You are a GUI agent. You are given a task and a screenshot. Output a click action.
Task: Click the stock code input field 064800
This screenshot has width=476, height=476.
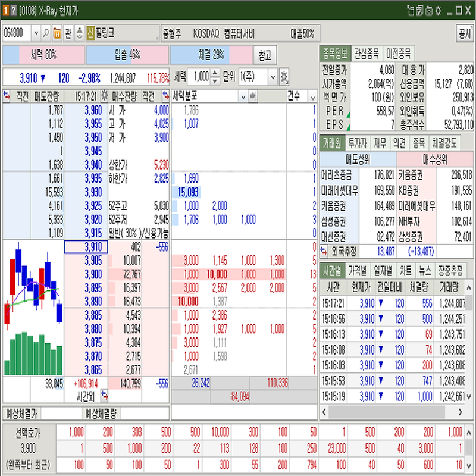click(x=17, y=33)
